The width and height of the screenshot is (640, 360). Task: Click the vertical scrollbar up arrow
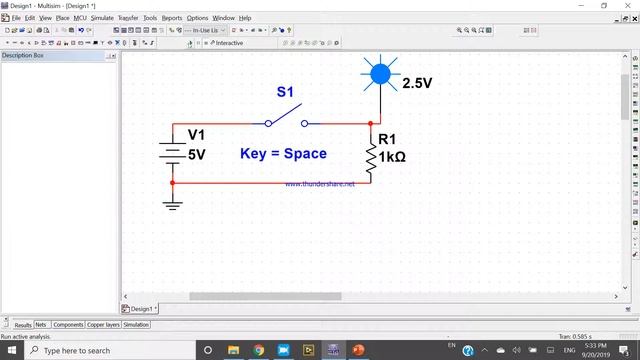(625, 57)
